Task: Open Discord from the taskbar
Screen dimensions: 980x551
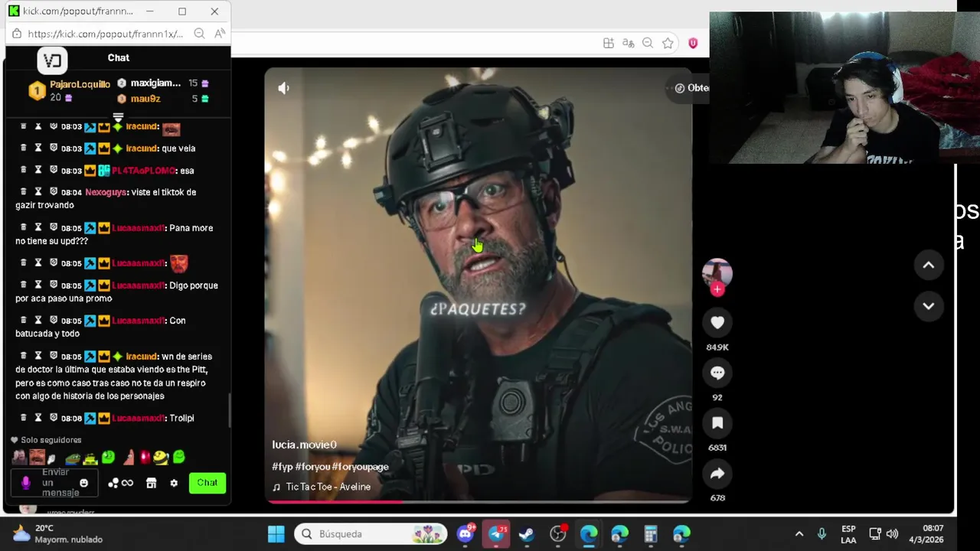Action: [465, 534]
